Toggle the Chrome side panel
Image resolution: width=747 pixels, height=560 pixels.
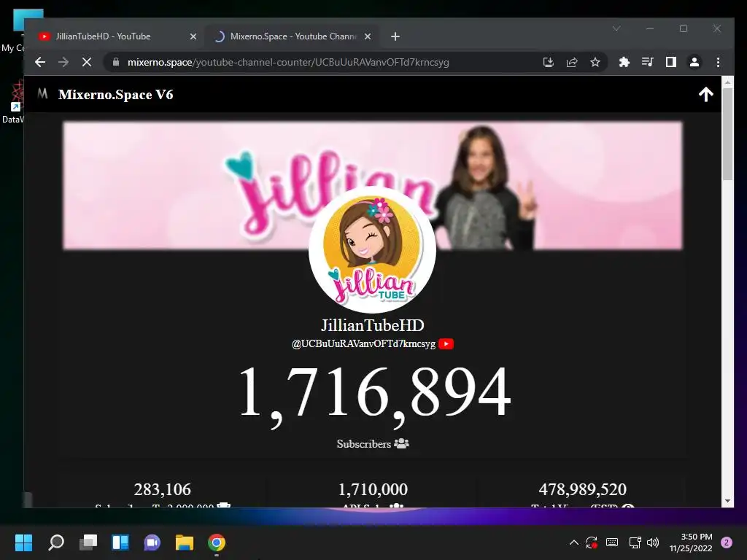(x=671, y=62)
